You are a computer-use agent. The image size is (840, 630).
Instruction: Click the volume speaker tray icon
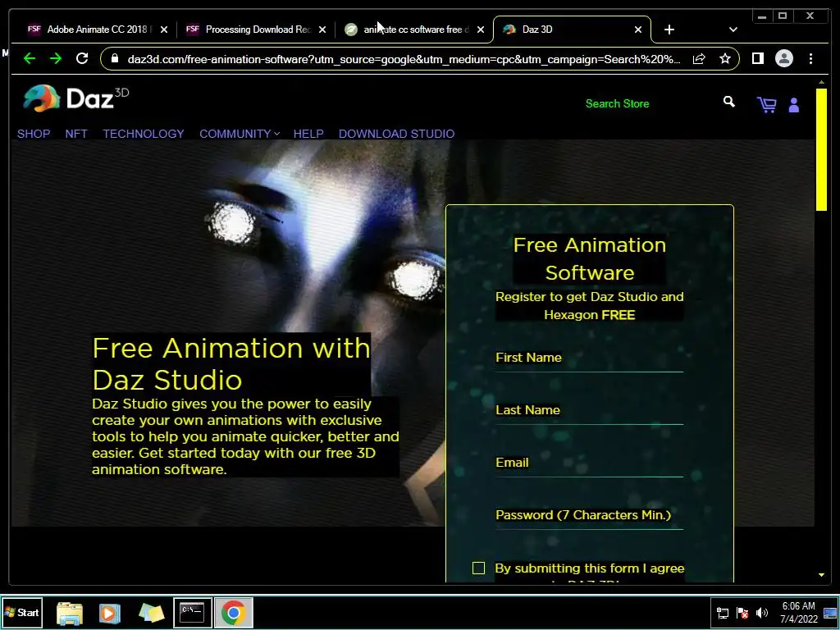point(761,613)
